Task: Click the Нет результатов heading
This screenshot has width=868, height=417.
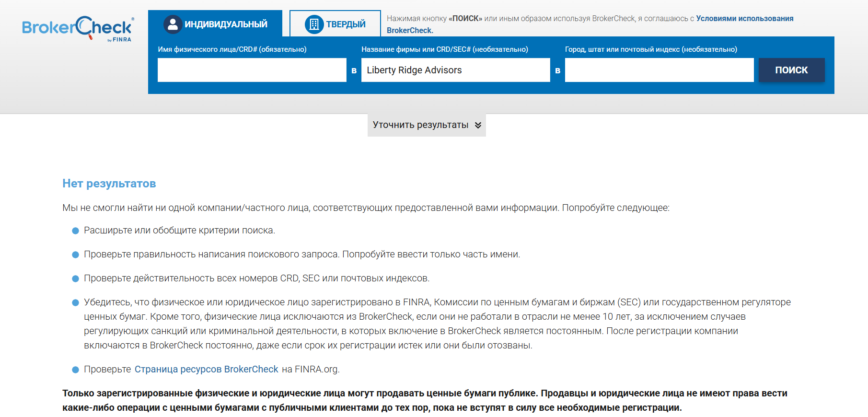Action: [109, 184]
